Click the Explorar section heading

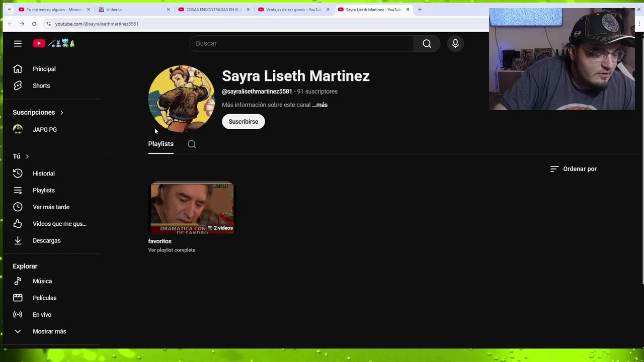[25, 266]
